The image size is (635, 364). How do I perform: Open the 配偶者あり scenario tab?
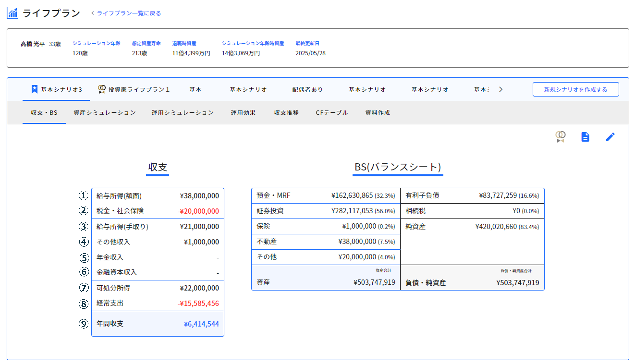[308, 90]
